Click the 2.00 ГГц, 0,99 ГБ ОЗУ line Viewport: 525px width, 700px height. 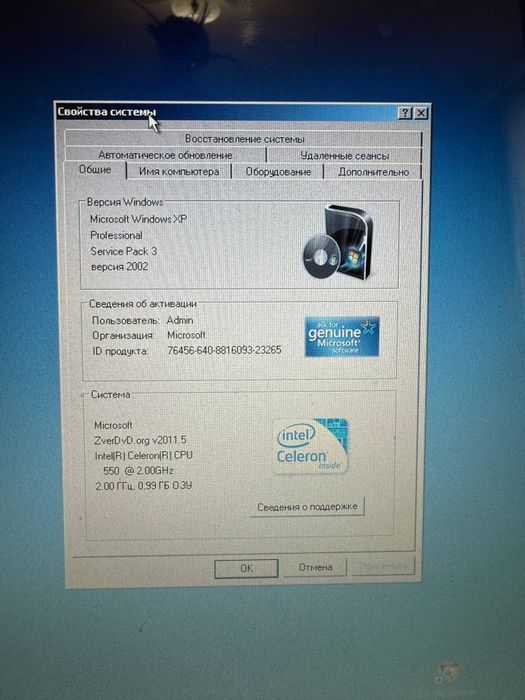coord(144,486)
